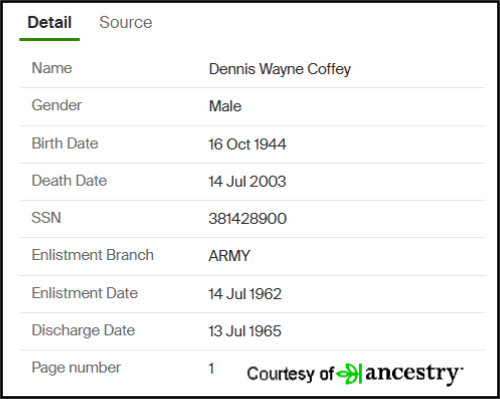Click the name Dennis Wayne Coffey
The height and width of the screenshot is (399, 500).
[280, 69]
